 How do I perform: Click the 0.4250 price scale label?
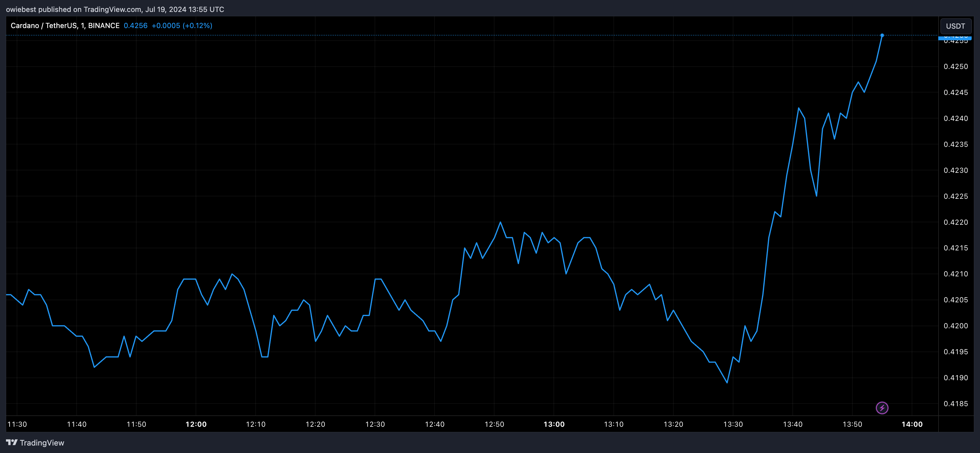(956, 67)
